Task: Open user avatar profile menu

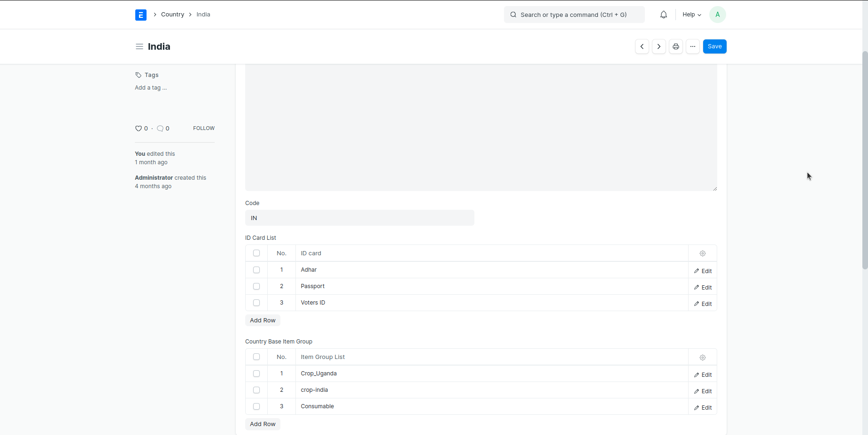Action: point(717,15)
